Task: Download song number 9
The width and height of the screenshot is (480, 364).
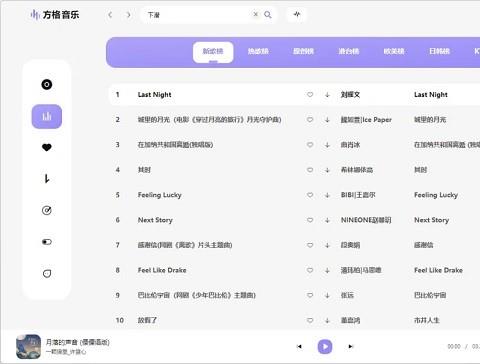Action: point(327,295)
